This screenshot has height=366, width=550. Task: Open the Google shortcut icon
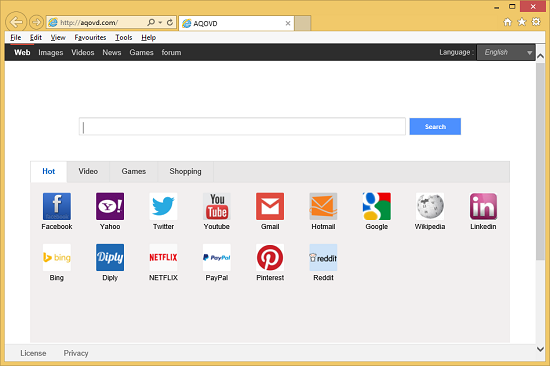[377, 206]
